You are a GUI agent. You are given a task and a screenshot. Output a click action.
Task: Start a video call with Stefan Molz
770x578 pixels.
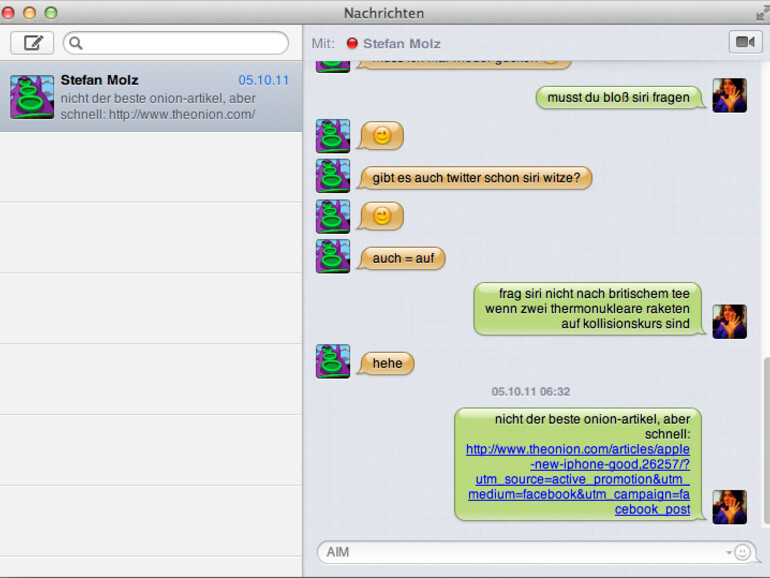745,42
